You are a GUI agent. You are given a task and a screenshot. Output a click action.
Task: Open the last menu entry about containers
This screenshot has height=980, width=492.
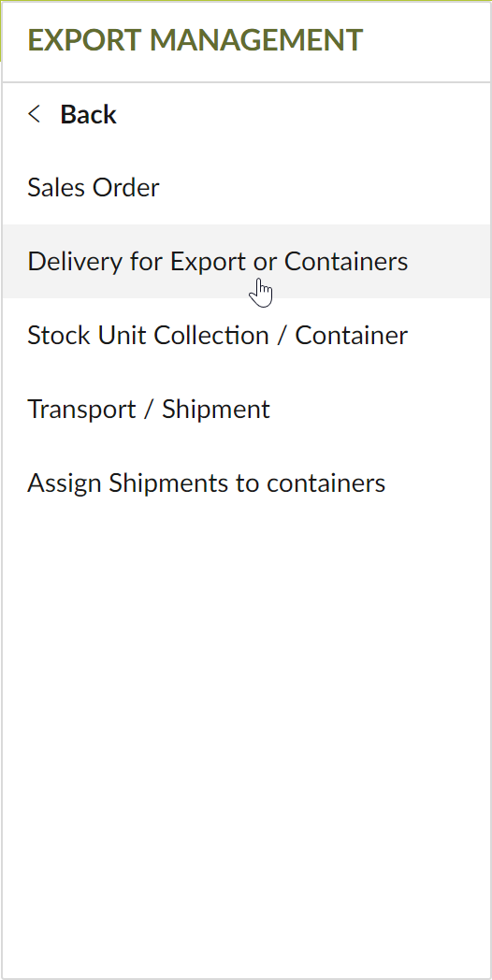(207, 483)
